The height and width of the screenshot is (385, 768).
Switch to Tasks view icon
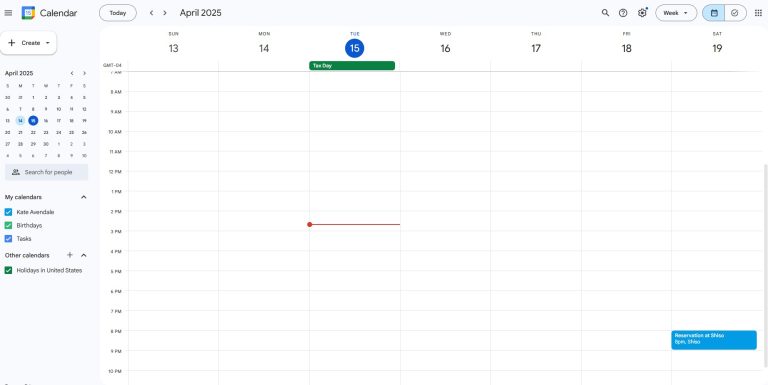point(735,13)
